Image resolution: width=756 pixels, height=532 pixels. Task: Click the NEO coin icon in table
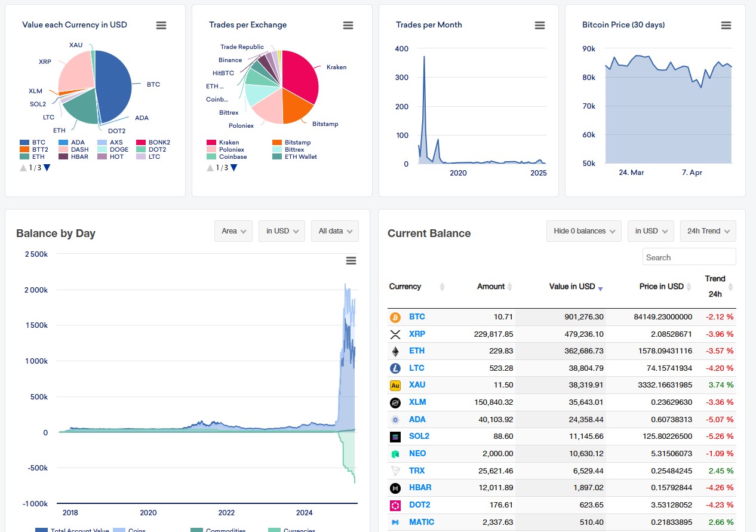(395, 454)
